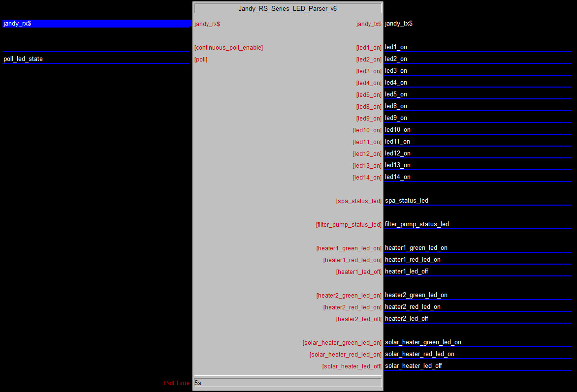Select the white solar_heater_red_led_on output signal name
Image resolution: width=577 pixels, height=392 pixels.
pyautogui.click(x=420, y=354)
